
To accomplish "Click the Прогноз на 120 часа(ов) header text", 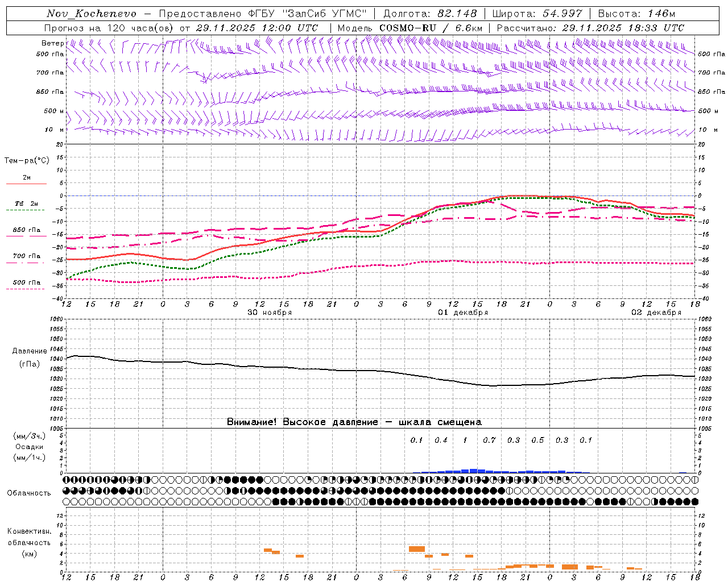I will click(109, 28).
